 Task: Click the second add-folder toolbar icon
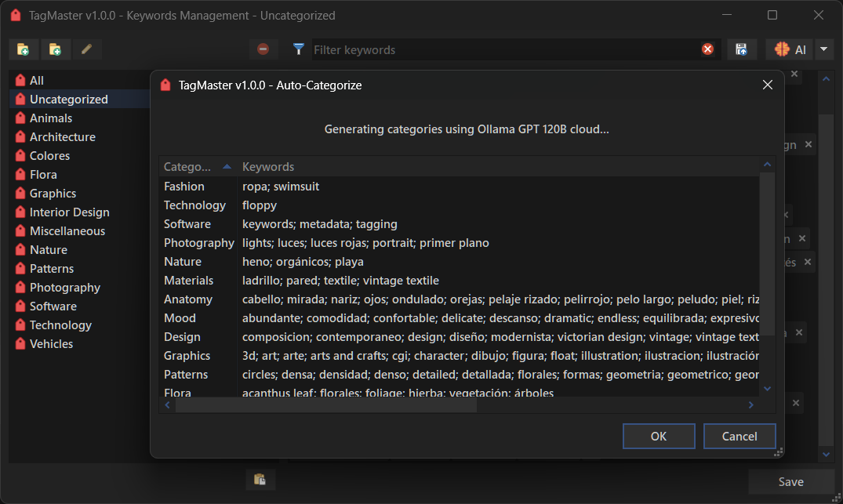coord(55,49)
